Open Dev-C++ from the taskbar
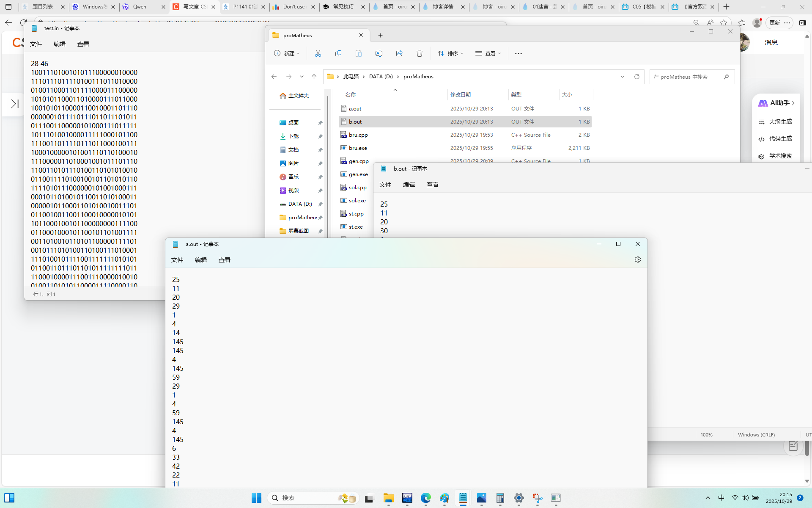This screenshot has width=812, height=508. coord(407,498)
